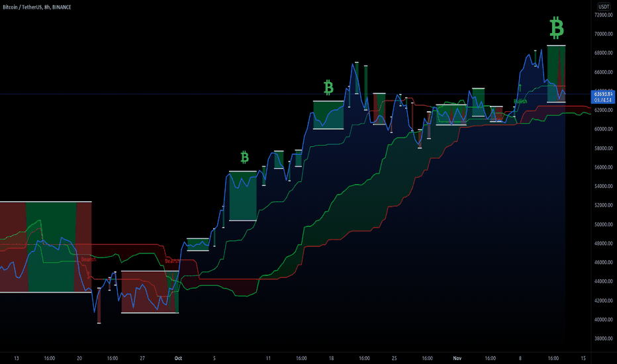
Task: Click the Bitcoin / TetherUS, 8h, BINANCE title
Action: [37, 7]
